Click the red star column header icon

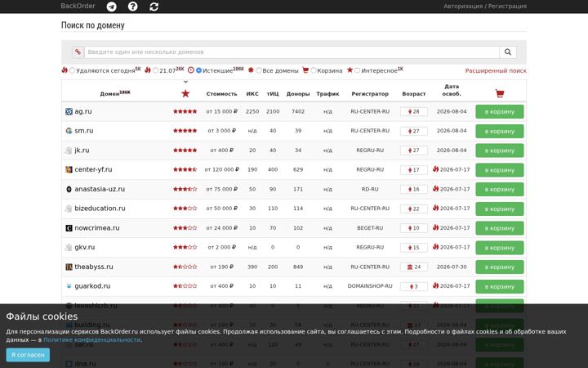point(185,93)
